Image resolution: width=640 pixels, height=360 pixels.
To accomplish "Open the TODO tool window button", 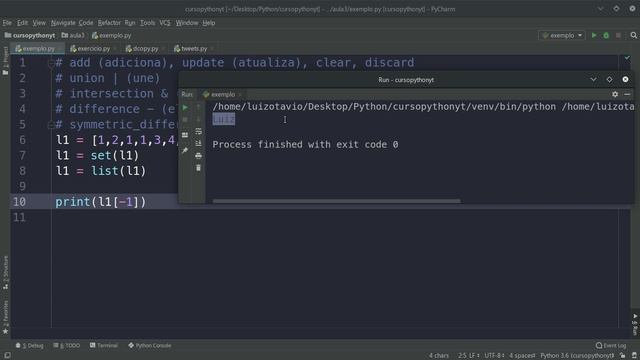I will tap(67, 345).
